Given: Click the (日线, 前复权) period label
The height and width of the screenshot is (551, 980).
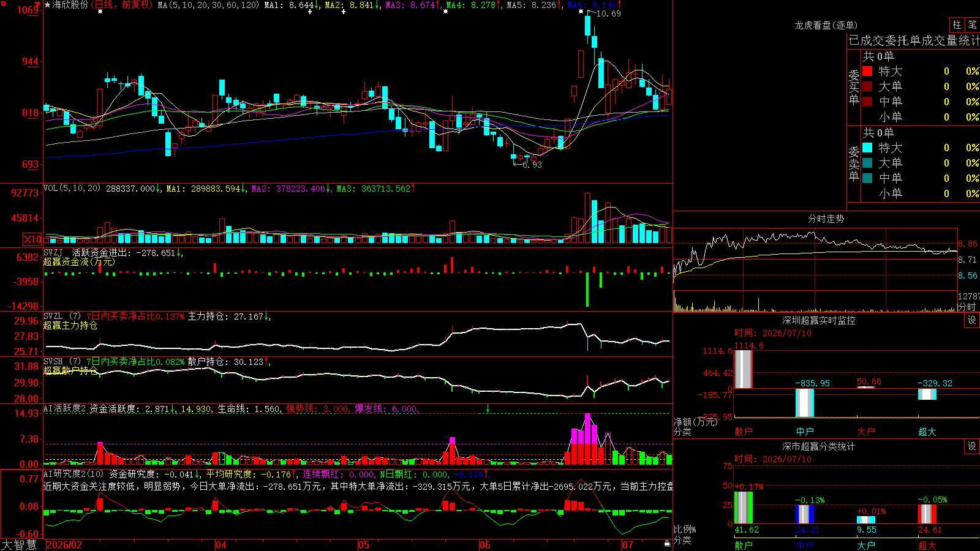Looking at the screenshot, I should 123,5.
